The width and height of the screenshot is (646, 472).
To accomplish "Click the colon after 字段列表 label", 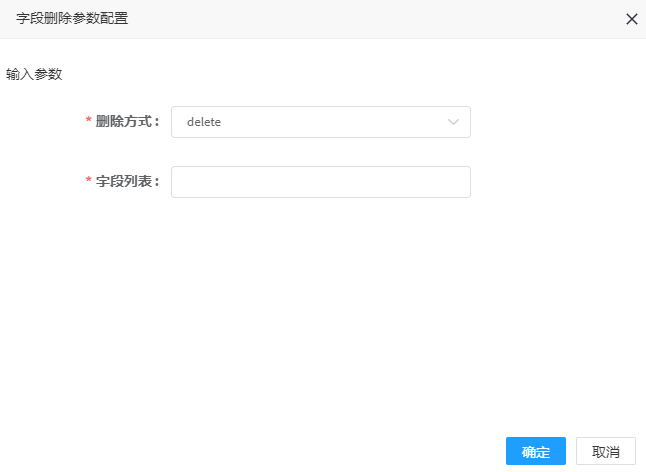I will tap(157, 182).
